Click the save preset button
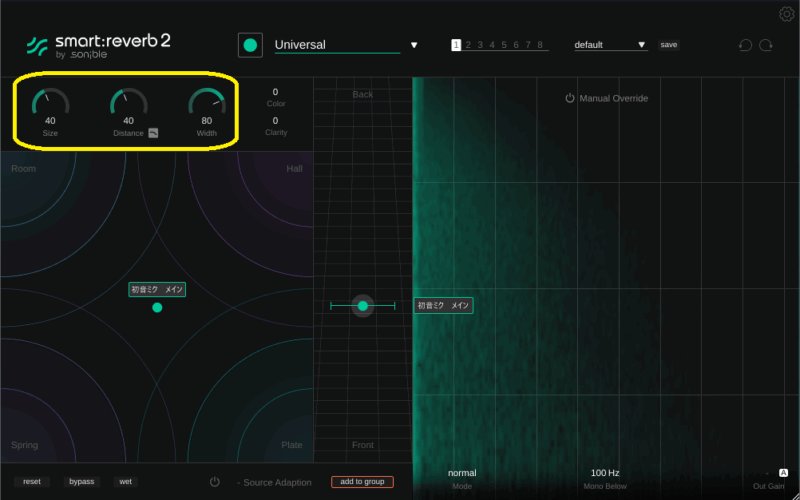The width and height of the screenshot is (800, 500). 668,45
